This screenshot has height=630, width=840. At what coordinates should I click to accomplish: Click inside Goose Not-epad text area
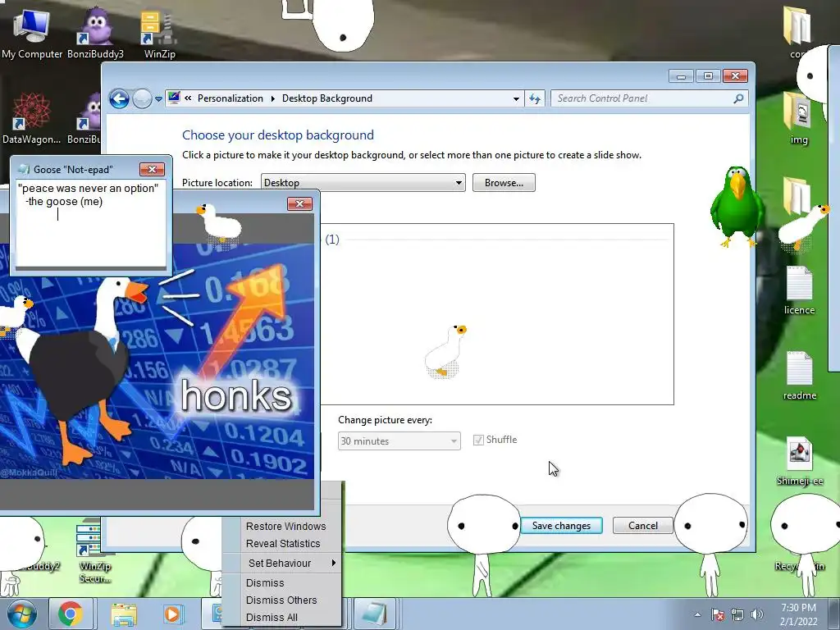91,223
